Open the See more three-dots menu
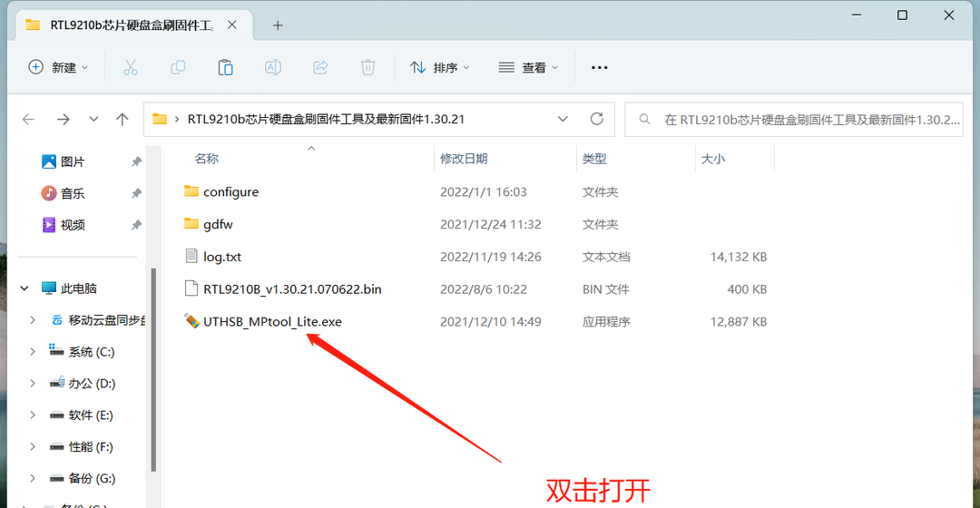The width and height of the screenshot is (980, 508). [600, 67]
